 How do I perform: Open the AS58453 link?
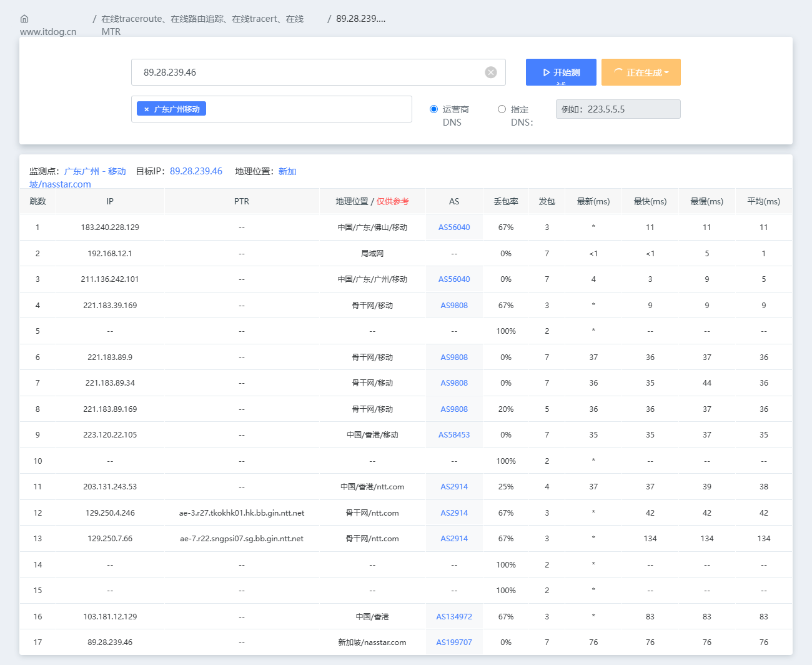click(454, 435)
